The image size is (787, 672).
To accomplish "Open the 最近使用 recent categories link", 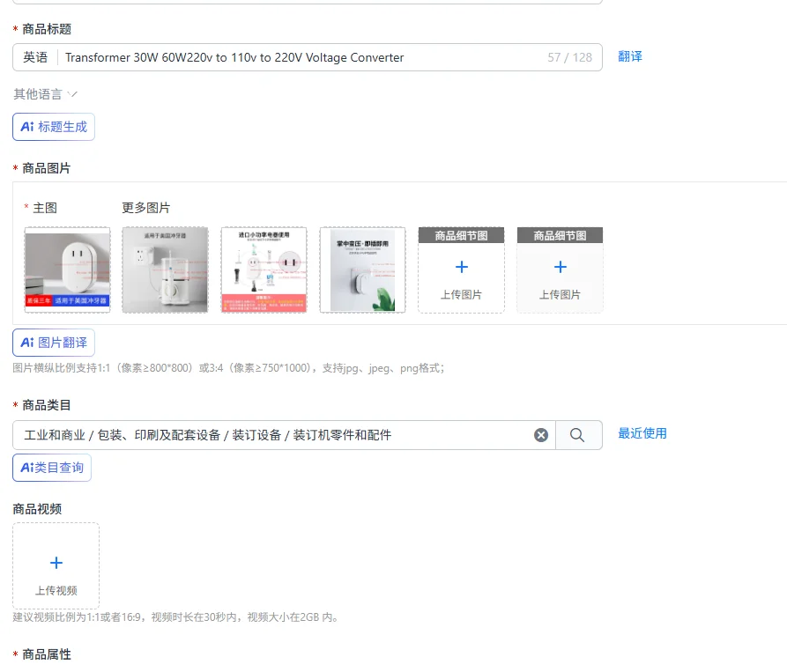I will coord(642,433).
